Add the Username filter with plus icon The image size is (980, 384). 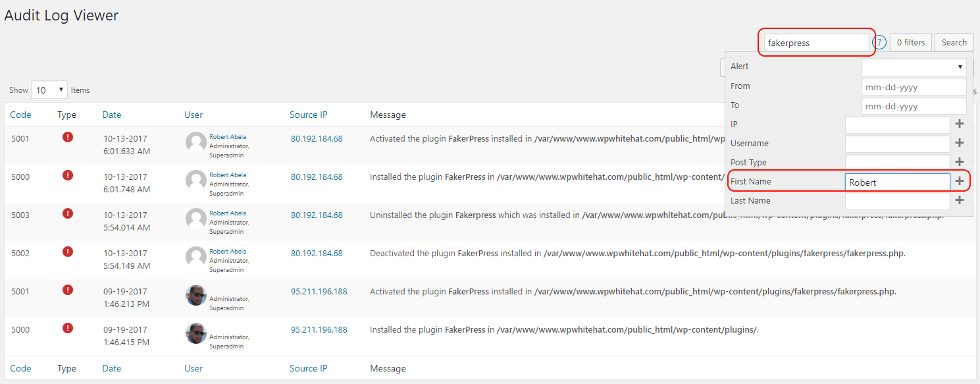coord(960,143)
